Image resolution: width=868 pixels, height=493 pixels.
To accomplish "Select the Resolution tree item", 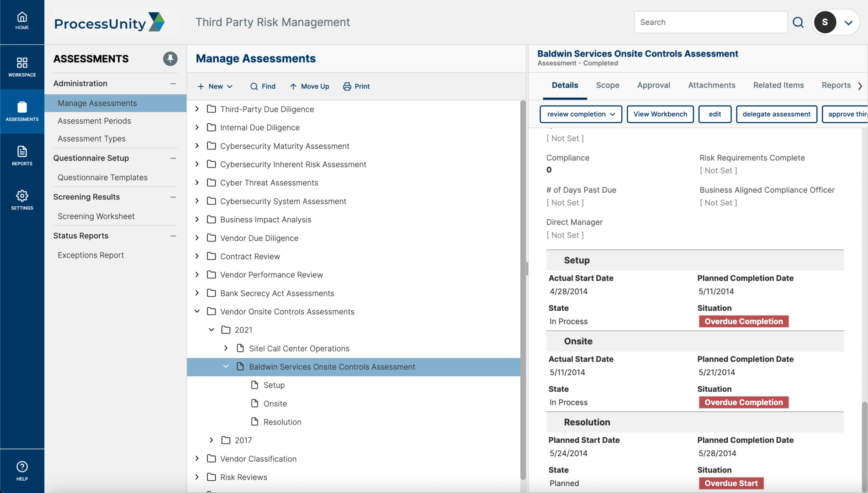I will coord(282,422).
